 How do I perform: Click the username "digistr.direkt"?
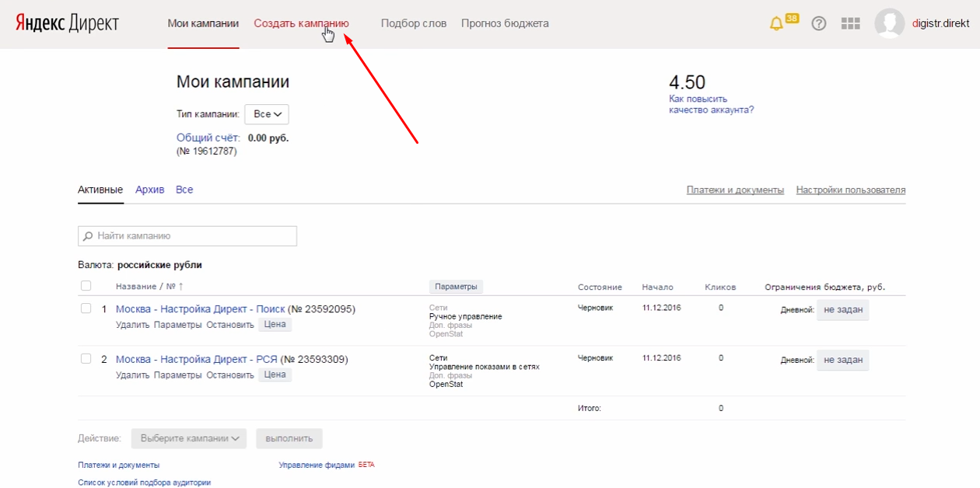[941, 23]
